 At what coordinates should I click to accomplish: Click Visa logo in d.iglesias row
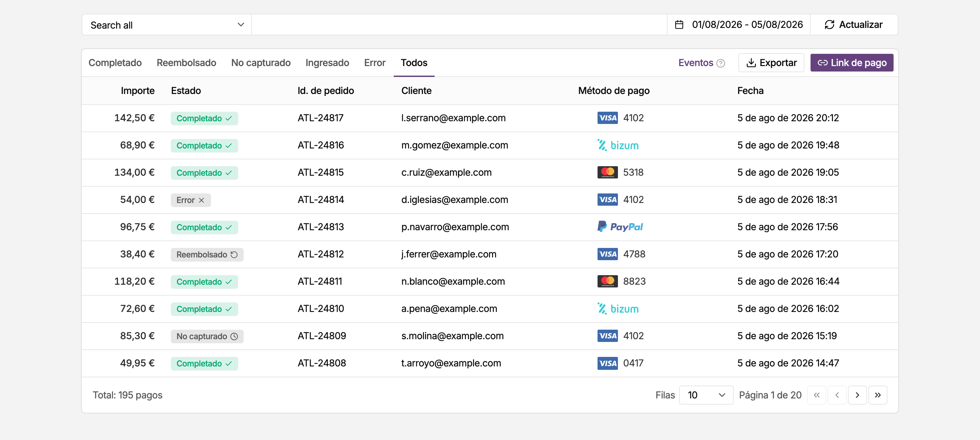[607, 200]
